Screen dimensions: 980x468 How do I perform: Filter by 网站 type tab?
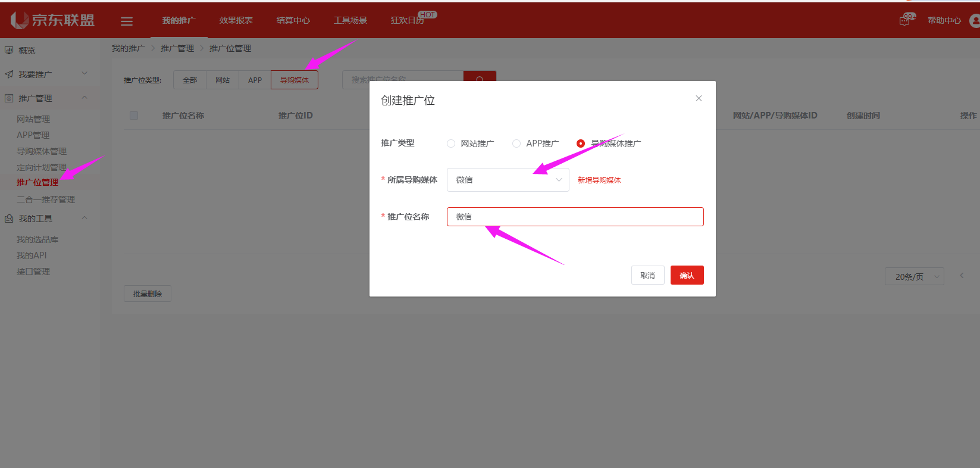pyautogui.click(x=223, y=80)
